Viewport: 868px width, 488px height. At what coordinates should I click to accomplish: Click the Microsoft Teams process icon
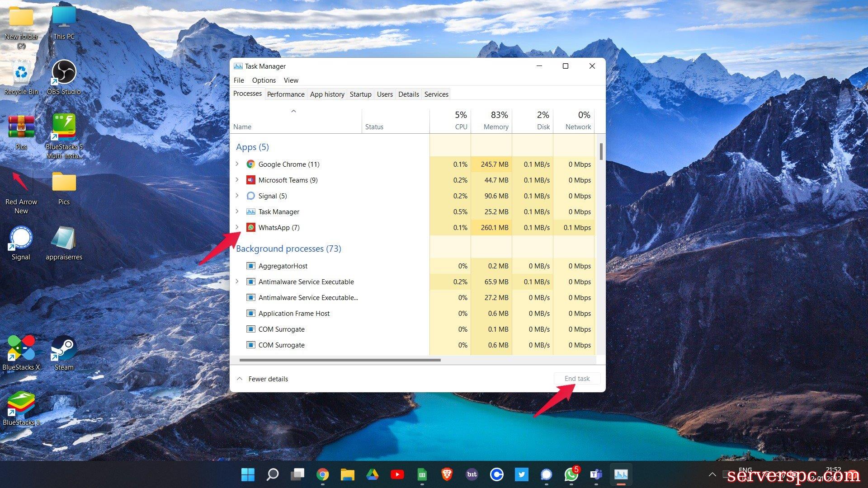click(250, 180)
